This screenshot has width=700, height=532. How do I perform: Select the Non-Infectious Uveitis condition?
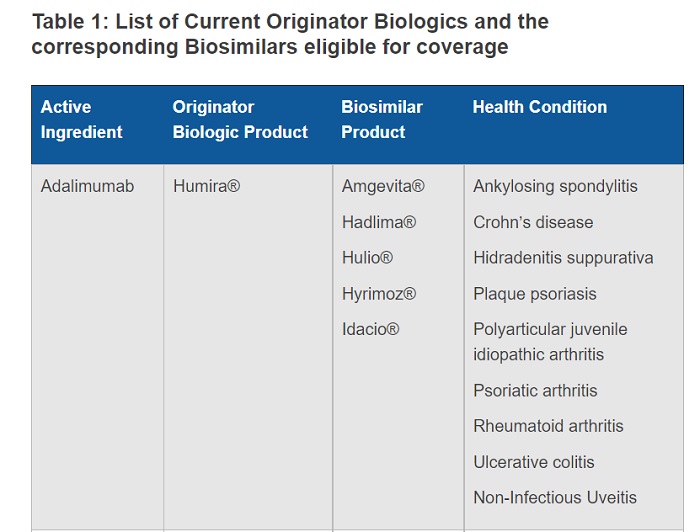(x=554, y=497)
